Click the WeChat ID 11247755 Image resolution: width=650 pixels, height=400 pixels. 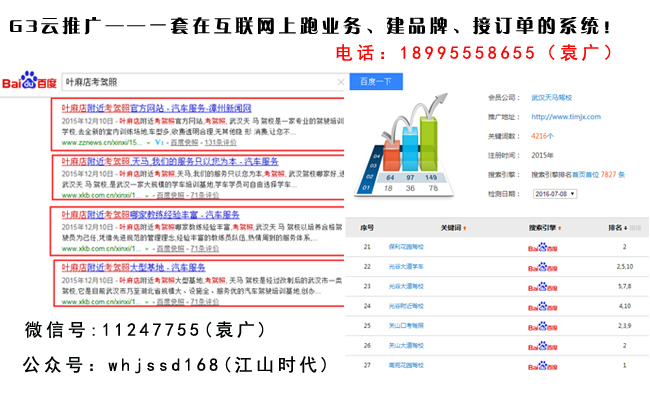click(151, 330)
